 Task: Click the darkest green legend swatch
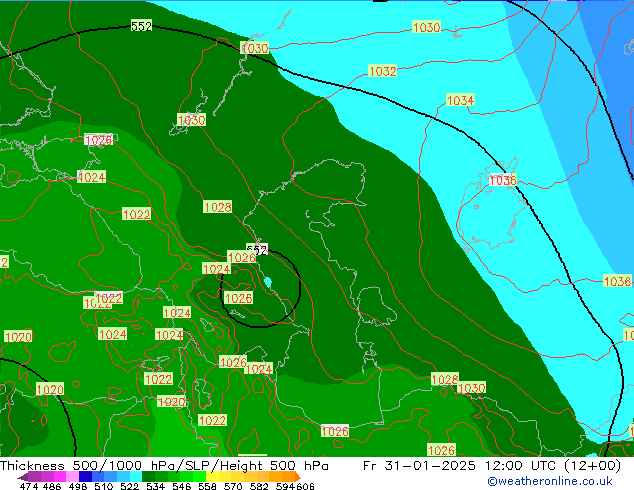point(148,477)
